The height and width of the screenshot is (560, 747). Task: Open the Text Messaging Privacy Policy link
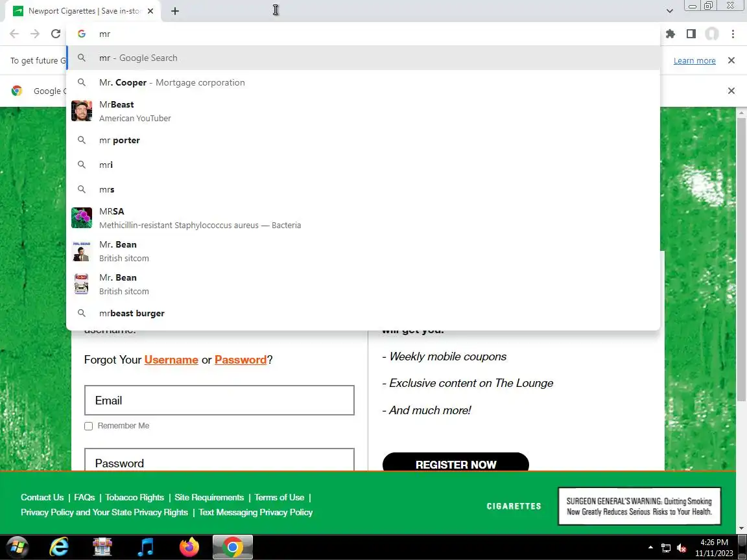coord(256,513)
